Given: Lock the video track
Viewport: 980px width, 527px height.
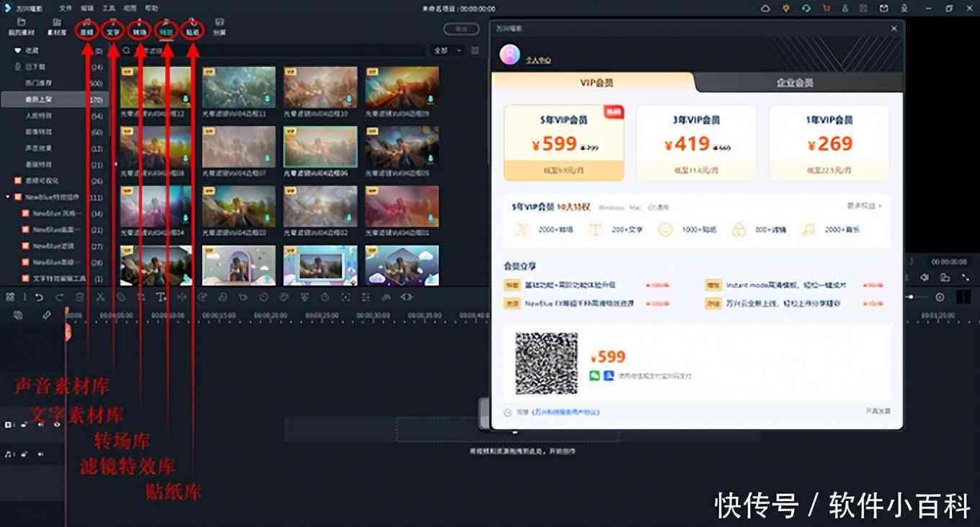Looking at the screenshot, I should pyautogui.click(x=24, y=425).
